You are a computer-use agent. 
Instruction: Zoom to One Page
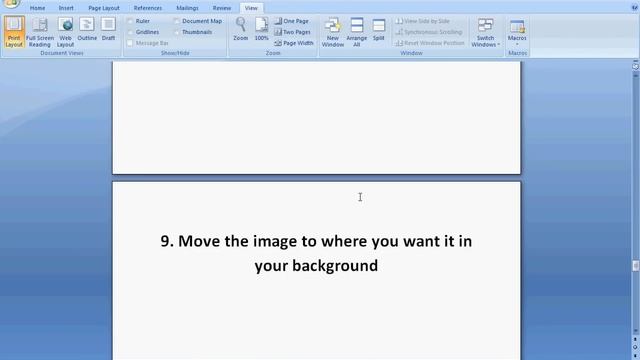291,21
